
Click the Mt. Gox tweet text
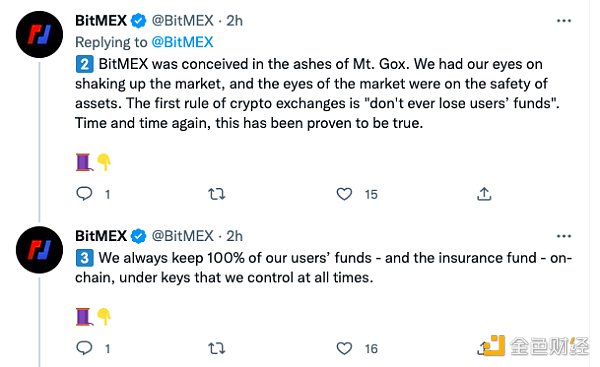pyautogui.click(x=317, y=94)
